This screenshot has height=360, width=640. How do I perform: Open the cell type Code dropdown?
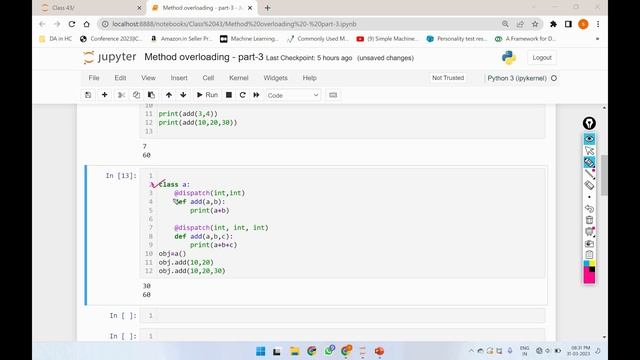pos(293,95)
